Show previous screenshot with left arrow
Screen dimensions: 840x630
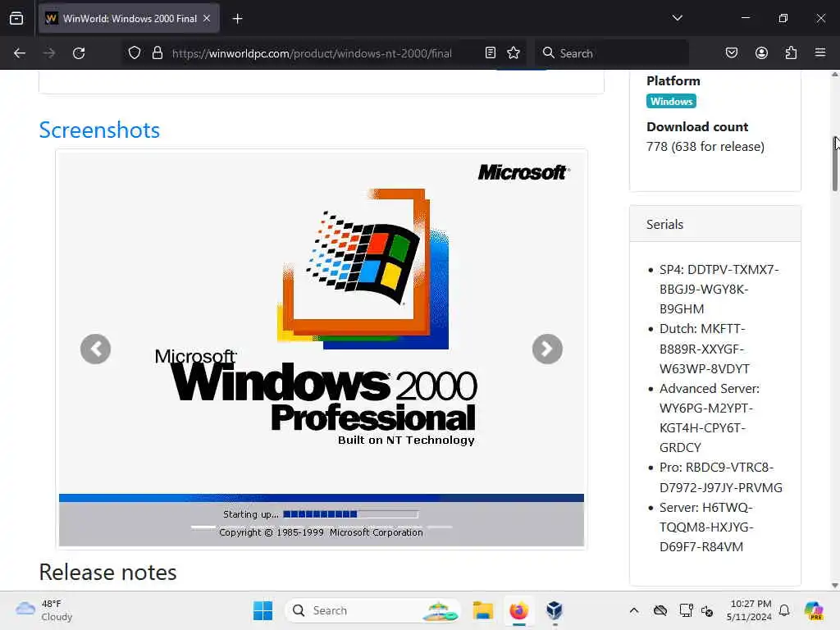(95, 349)
